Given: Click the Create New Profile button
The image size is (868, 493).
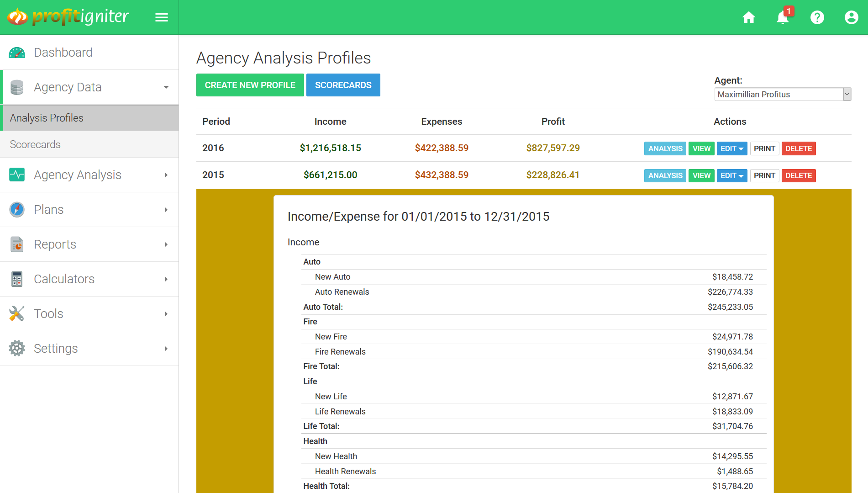Looking at the screenshot, I should point(250,85).
